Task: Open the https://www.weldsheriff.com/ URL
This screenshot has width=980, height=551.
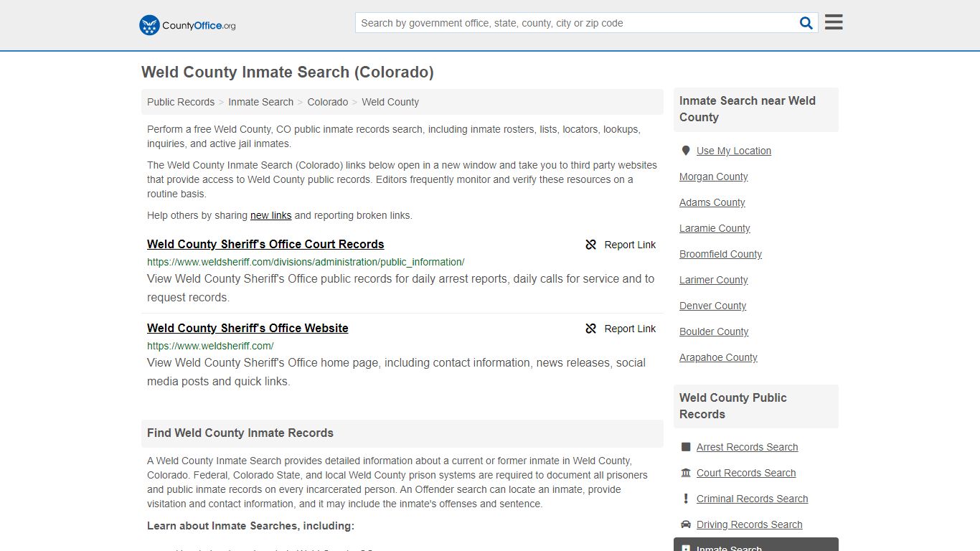Action: coord(210,346)
